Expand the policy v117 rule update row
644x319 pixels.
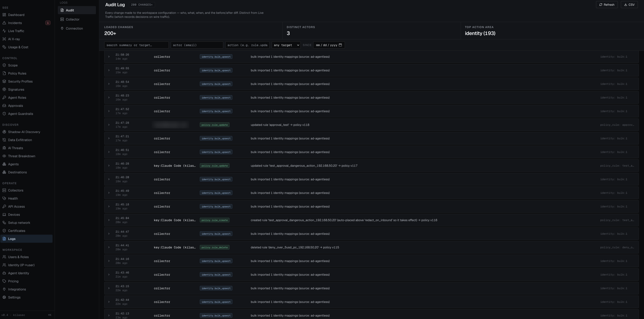(x=109, y=166)
